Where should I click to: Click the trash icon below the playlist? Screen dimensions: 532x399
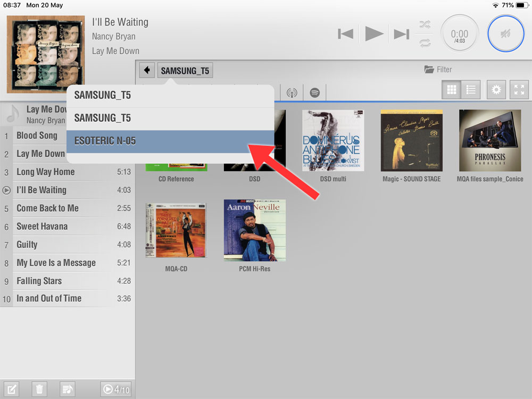39,389
